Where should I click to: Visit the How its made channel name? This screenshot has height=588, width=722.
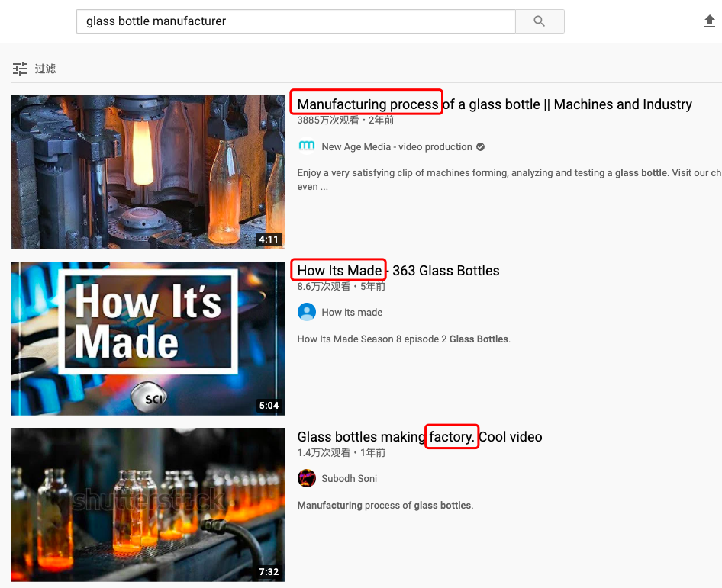click(352, 313)
